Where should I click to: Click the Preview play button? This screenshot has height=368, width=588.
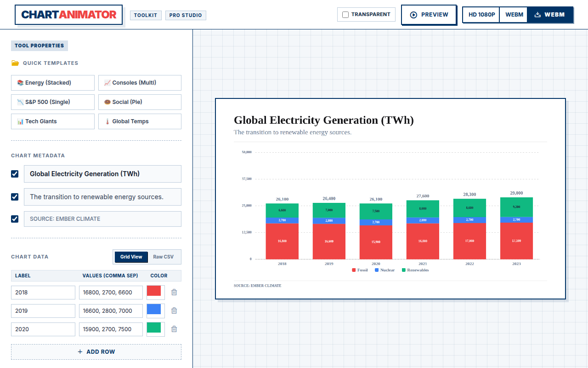point(429,15)
